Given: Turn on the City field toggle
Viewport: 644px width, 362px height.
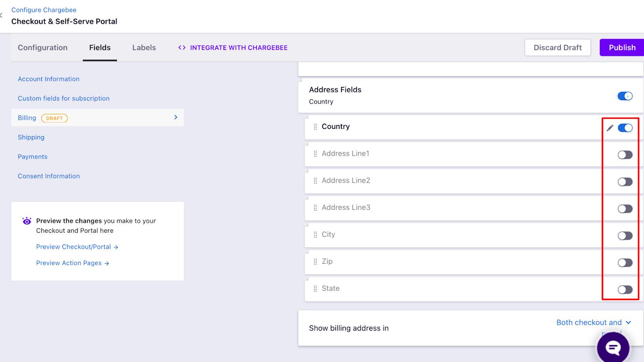Looking at the screenshot, I should tap(625, 236).
